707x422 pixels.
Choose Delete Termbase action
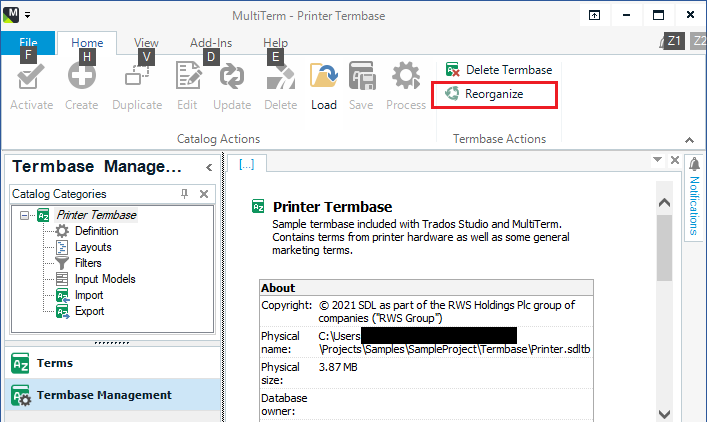click(x=499, y=70)
